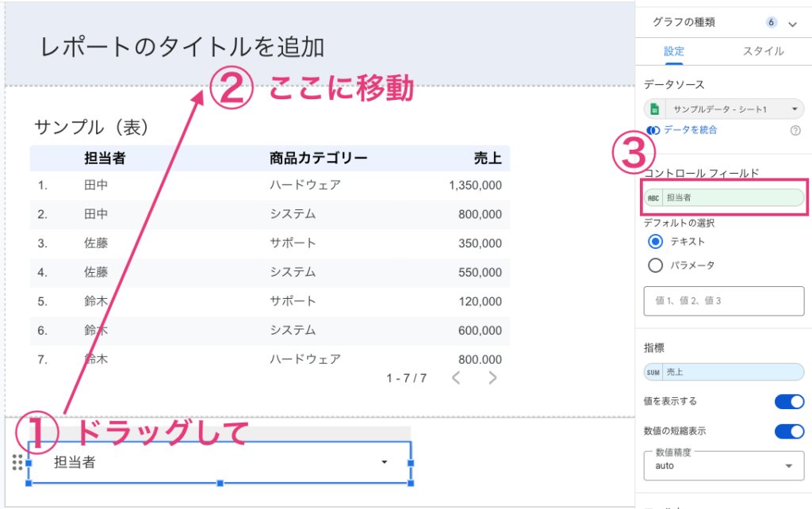Click the drag handle beside 担当者 control
Screen dimensions: 812x509
(x=17, y=462)
